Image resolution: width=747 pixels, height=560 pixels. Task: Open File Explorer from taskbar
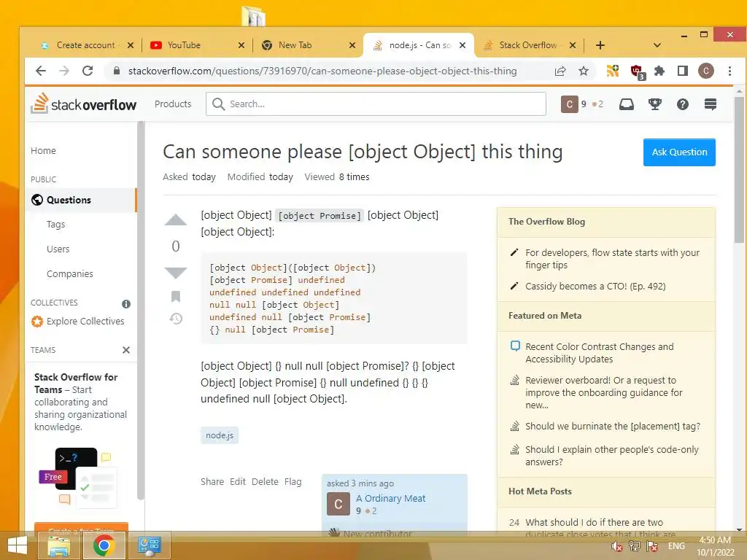coord(58,545)
